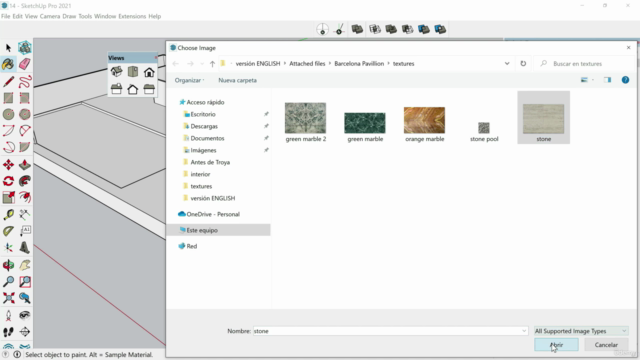The image size is (640, 360).
Task: Open the Camera menu
Action: [50, 16]
